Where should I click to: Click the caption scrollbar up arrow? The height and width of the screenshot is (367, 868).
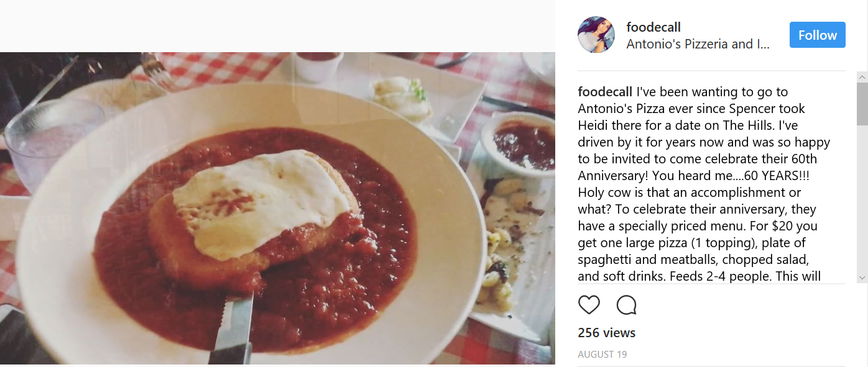click(x=862, y=77)
